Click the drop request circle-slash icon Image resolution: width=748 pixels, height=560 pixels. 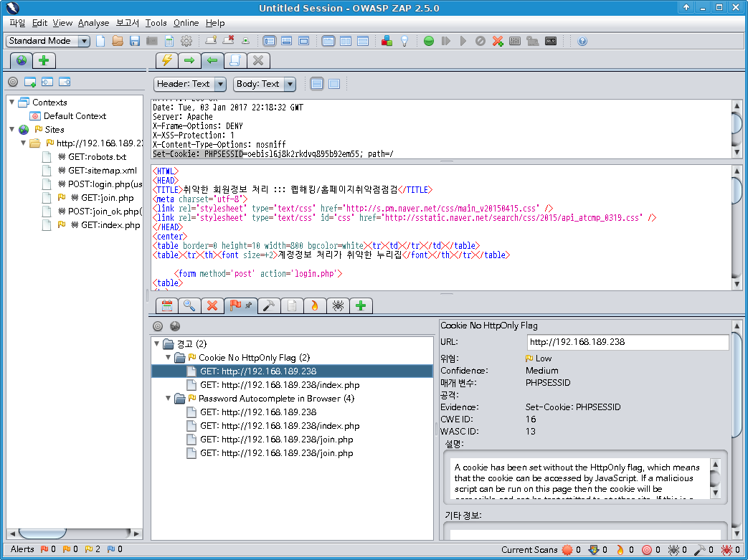480,41
